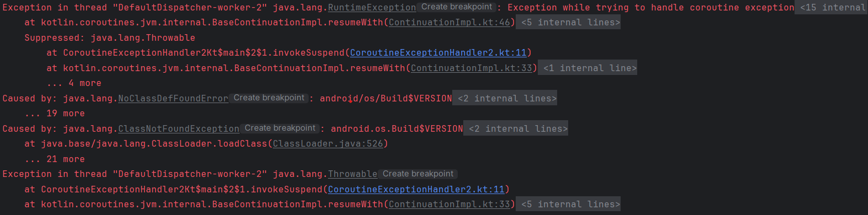Open first CoroutineExceptionHandler2.kt:11 link in Suppressed section
The image size is (868, 215).
coord(438,53)
